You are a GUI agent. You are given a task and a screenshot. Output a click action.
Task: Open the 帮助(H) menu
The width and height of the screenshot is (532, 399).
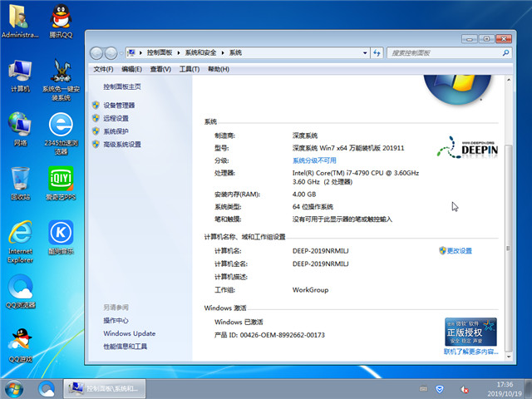click(x=219, y=69)
